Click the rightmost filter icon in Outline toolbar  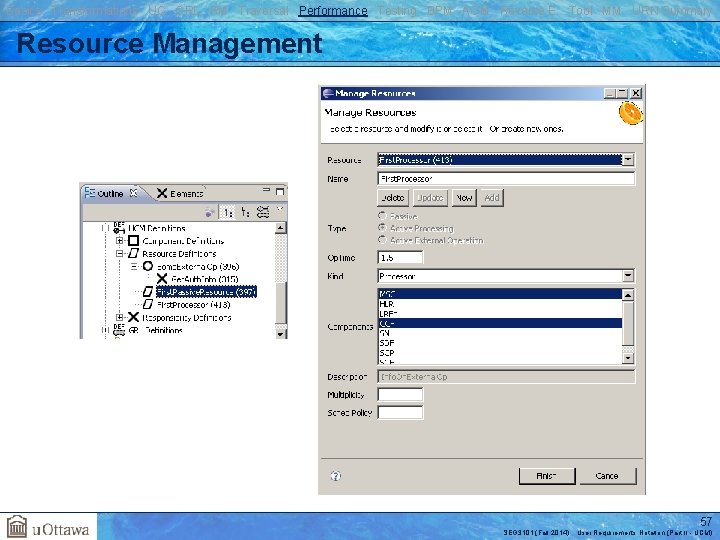263,212
